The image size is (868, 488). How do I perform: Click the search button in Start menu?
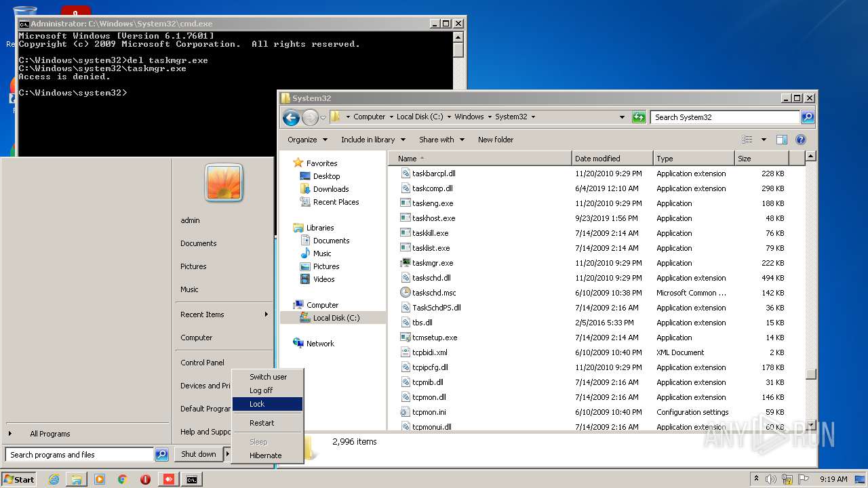tap(161, 455)
